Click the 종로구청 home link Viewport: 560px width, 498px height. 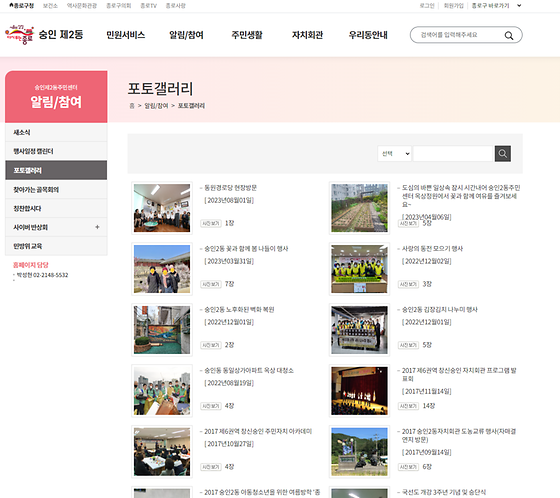tap(21, 5)
